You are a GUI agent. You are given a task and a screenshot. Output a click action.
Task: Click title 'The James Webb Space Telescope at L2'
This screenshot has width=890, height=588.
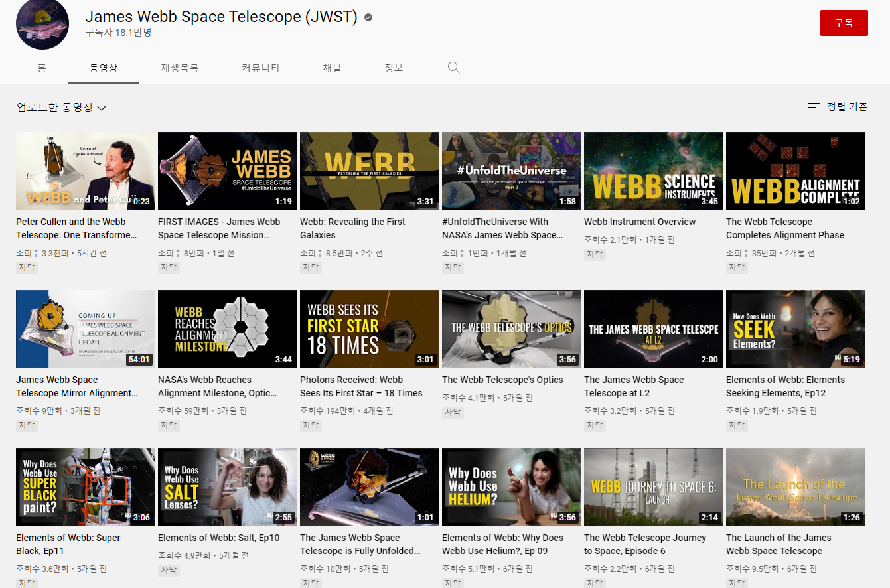click(634, 386)
